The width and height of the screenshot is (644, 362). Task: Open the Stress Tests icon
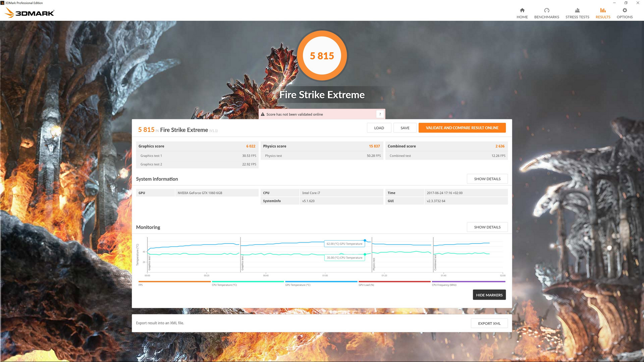[577, 10]
